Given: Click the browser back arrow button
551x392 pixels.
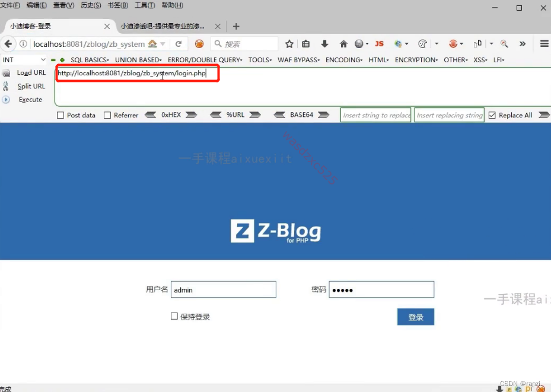Looking at the screenshot, I should click(8, 44).
